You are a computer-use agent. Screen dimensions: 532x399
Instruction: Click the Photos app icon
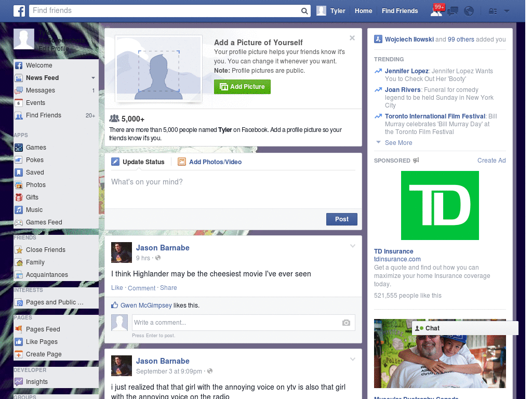coord(19,185)
